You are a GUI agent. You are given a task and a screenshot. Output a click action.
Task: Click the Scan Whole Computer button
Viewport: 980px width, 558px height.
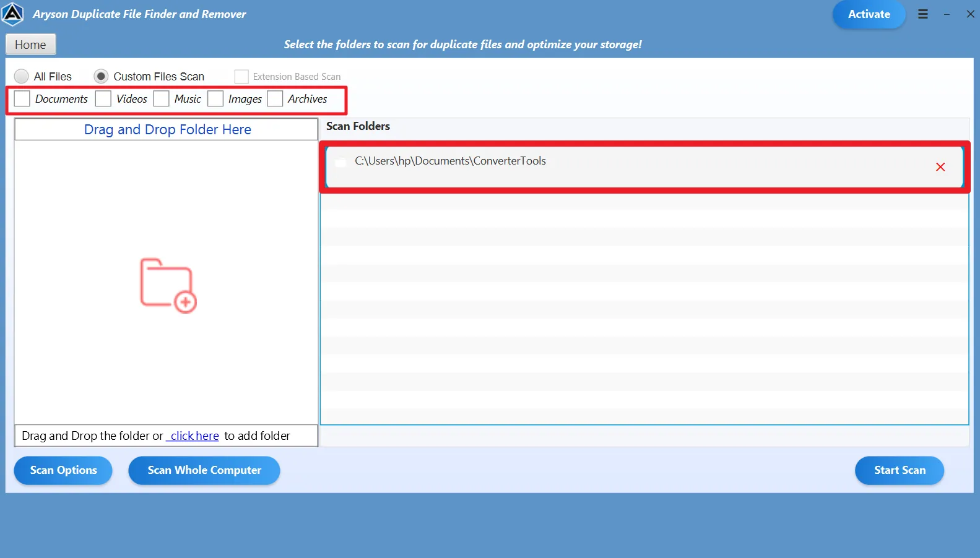coord(204,470)
